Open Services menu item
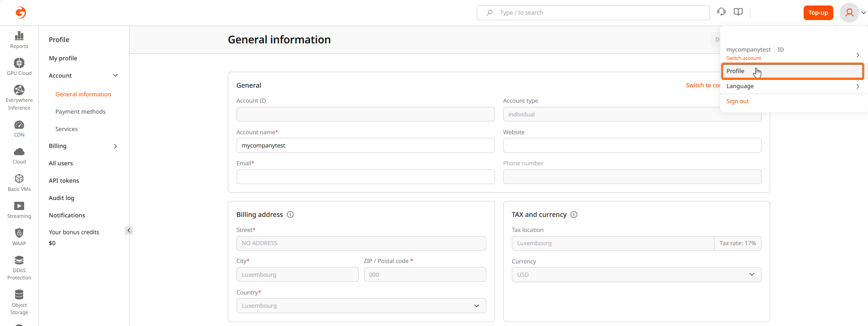This screenshot has height=326, width=868. coord(67,129)
